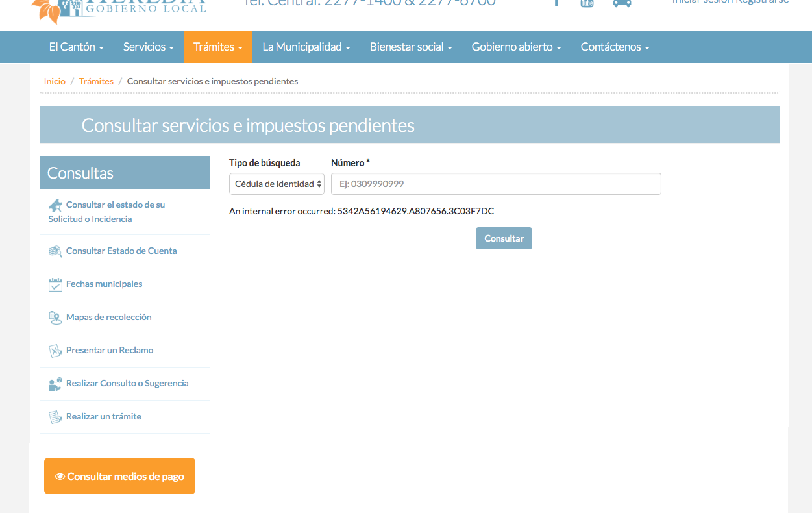This screenshot has width=812, height=513.
Task: Open the Gobierno abierto menu
Action: tap(516, 47)
